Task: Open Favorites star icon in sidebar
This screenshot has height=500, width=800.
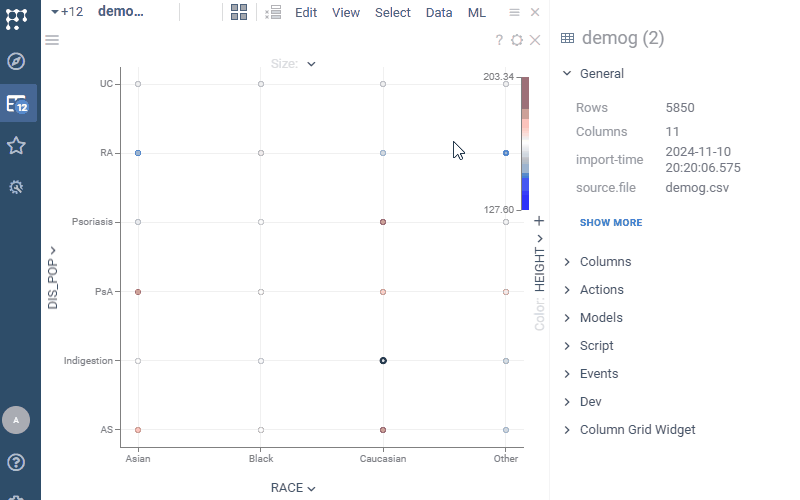Action: (x=16, y=146)
